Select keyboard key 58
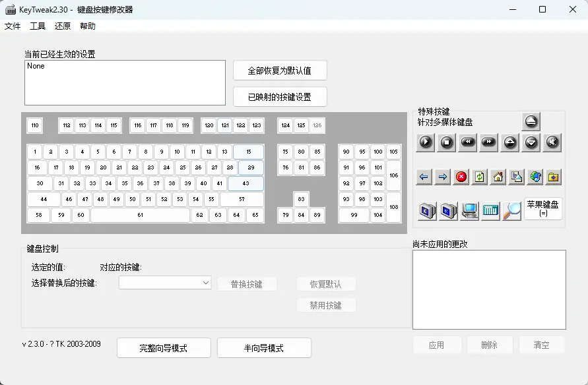This screenshot has width=588, height=385. [x=39, y=215]
